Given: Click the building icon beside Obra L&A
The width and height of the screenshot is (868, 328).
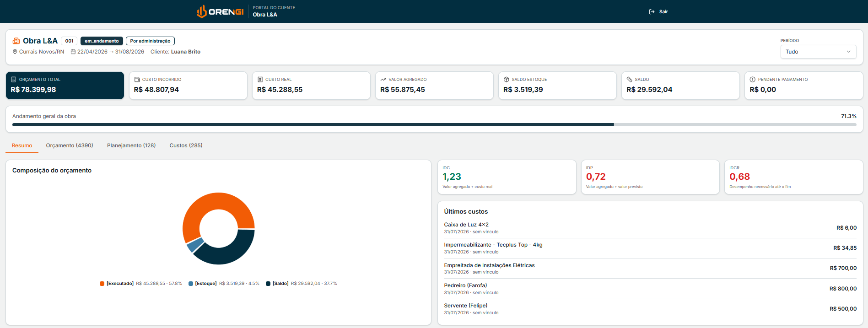Looking at the screenshot, I should 16,41.
